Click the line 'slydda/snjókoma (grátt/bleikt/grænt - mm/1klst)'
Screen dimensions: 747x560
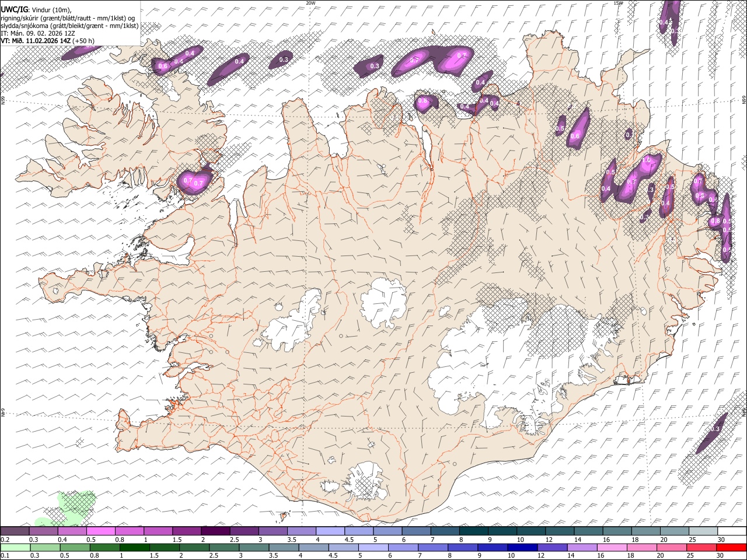(69, 26)
